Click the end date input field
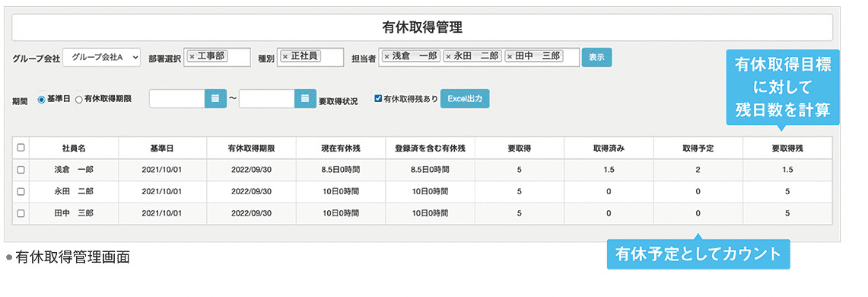The height and width of the screenshot is (297, 868). (267, 99)
